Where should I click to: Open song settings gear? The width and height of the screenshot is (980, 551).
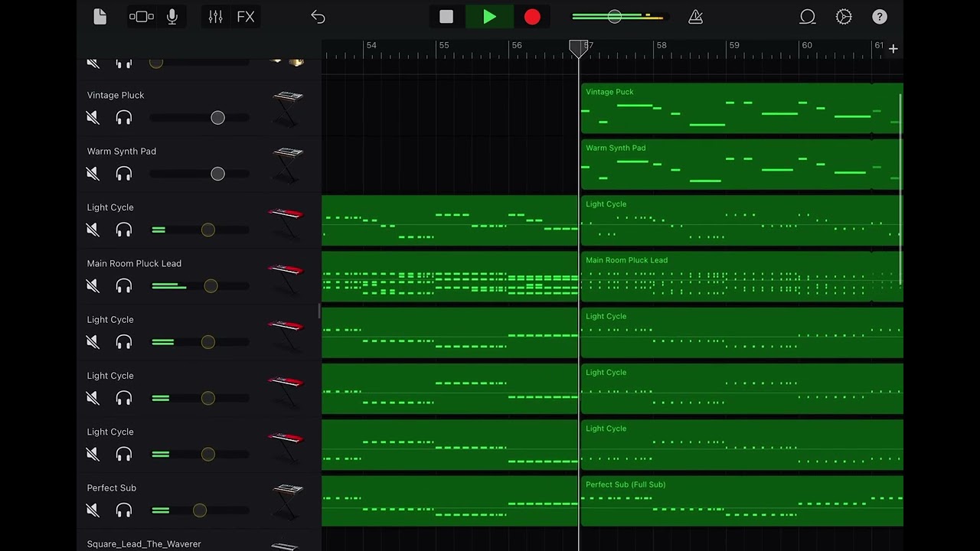click(x=844, y=17)
